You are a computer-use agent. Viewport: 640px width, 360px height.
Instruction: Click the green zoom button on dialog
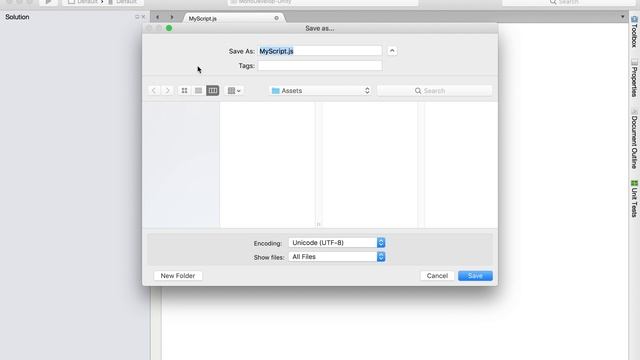point(169,28)
